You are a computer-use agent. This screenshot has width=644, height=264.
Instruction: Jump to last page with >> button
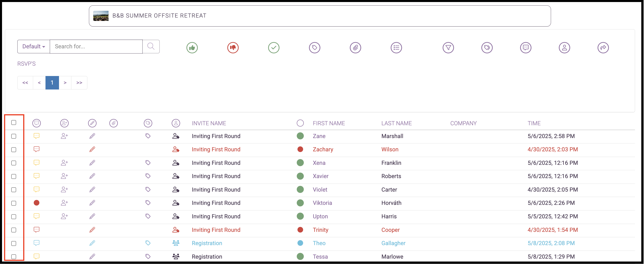(x=79, y=83)
